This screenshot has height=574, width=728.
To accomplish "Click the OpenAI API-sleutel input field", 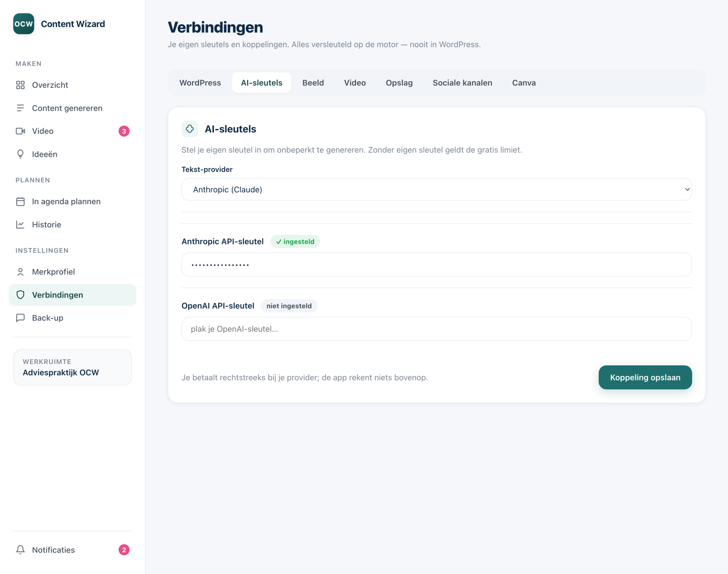I will (437, 329).
